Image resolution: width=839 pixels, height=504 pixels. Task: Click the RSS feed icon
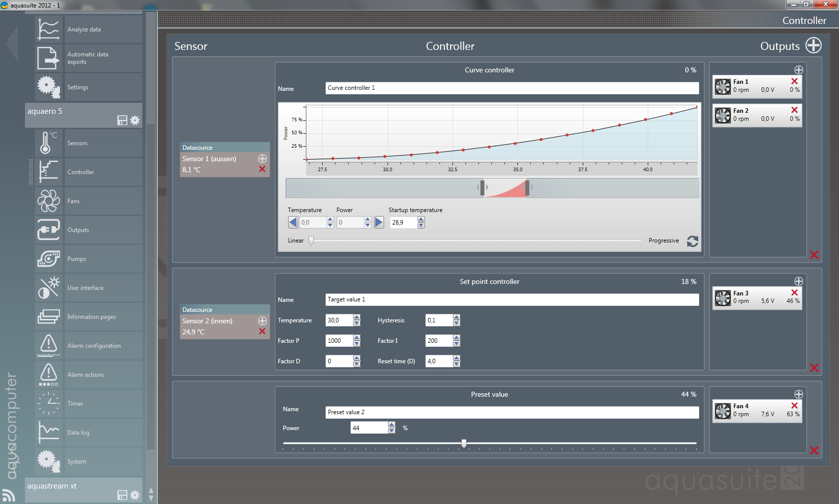pyautogui.click(x=8, y=495)
